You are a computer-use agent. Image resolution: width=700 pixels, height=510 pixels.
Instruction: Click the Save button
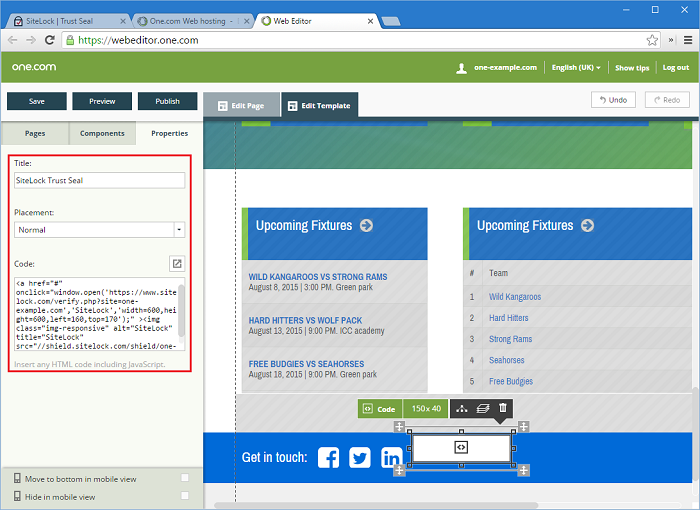[37, 101]
